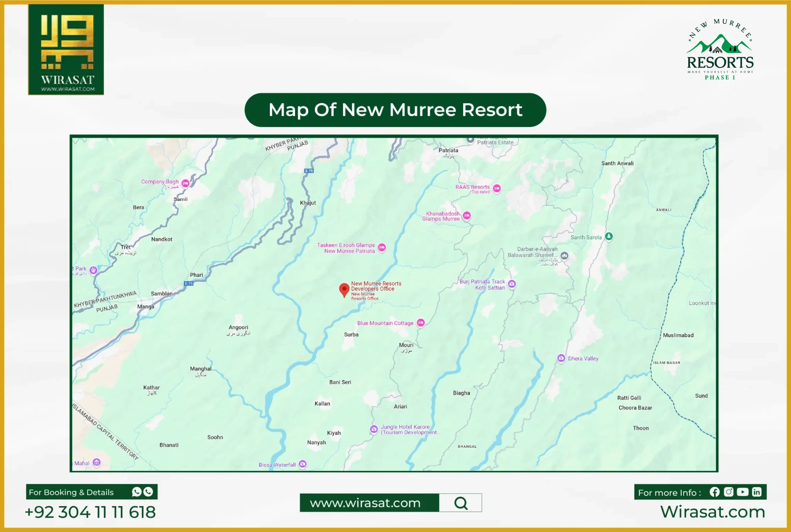Click the search magnifier icon
This screenshot has width=791, height=532.
[461, 503]
